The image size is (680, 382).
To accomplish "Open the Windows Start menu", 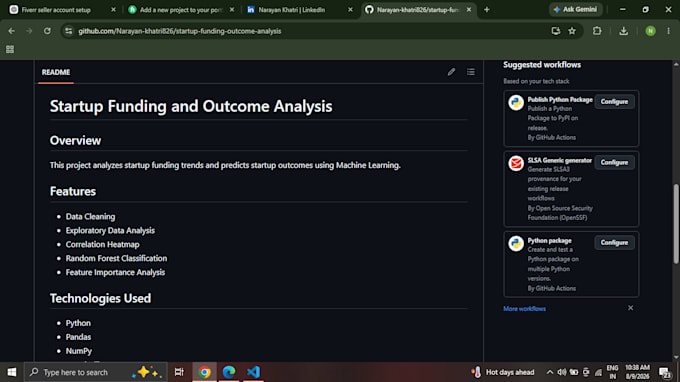I will pyautogui.click(x=12, y=372).
